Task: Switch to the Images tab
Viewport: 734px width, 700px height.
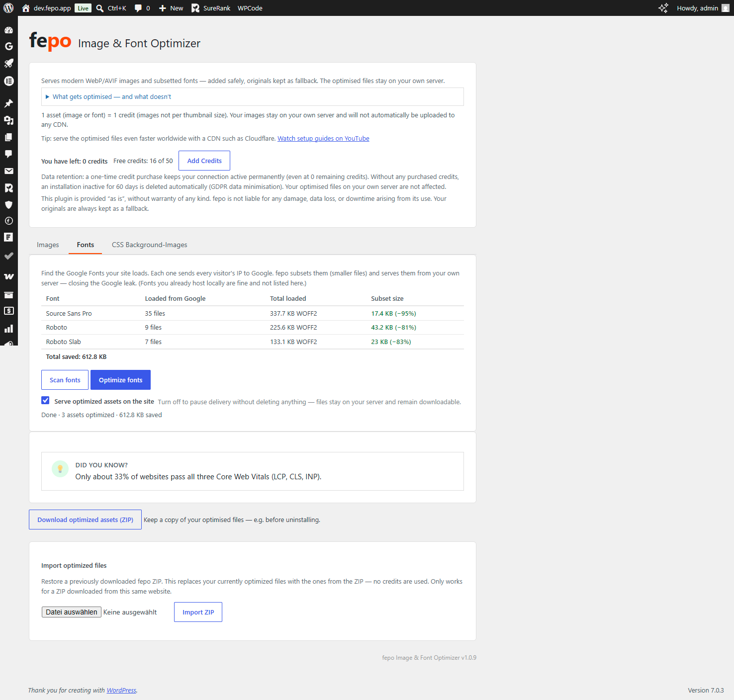Action: (x=48, y=245)
